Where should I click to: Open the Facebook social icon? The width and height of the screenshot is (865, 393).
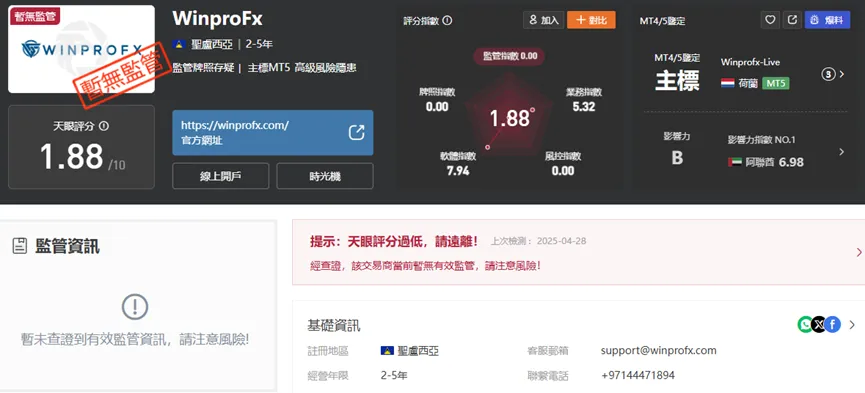pos(832,325)
